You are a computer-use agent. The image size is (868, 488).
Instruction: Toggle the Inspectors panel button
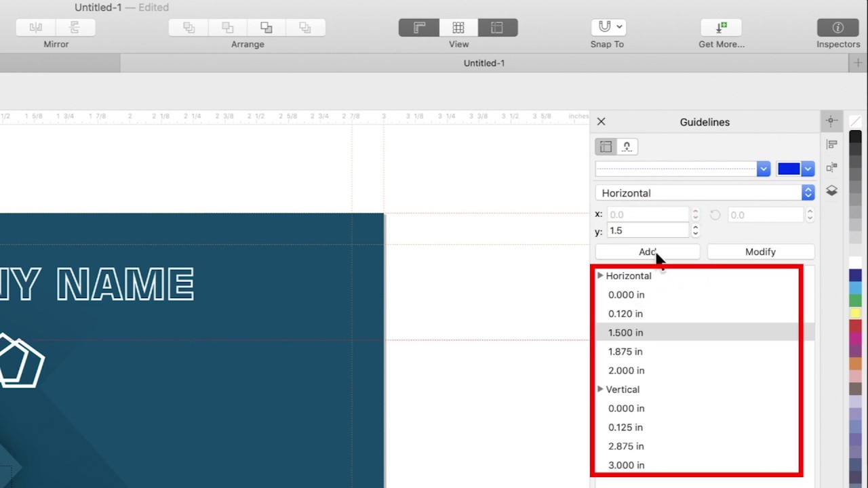tap(838, 27)
